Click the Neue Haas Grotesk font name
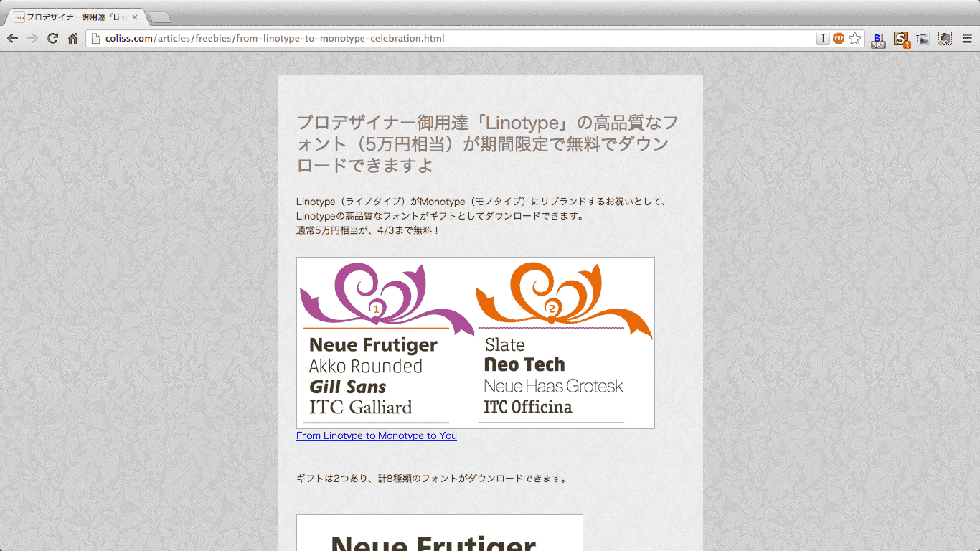 553,386
